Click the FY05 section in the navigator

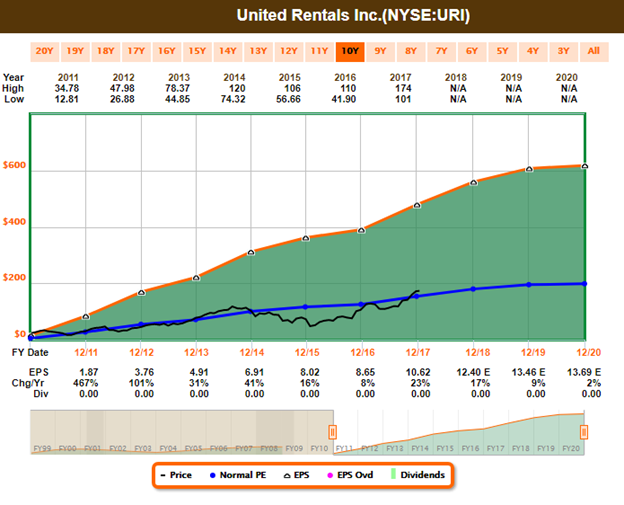(193, 448)
